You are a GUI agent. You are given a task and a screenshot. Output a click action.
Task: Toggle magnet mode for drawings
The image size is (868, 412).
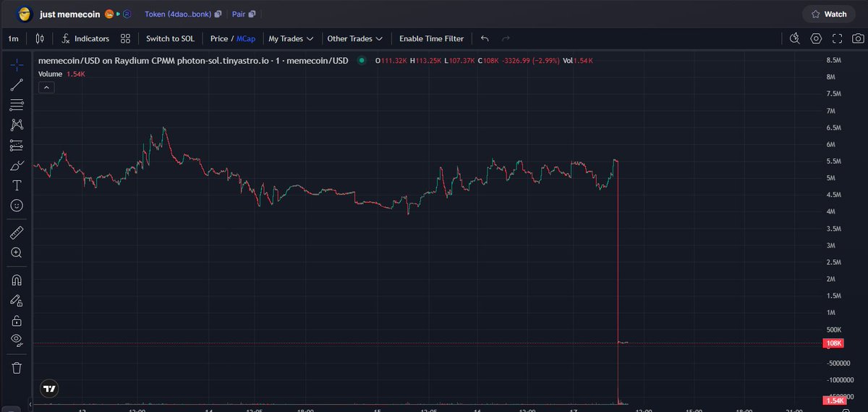point(17,279)
